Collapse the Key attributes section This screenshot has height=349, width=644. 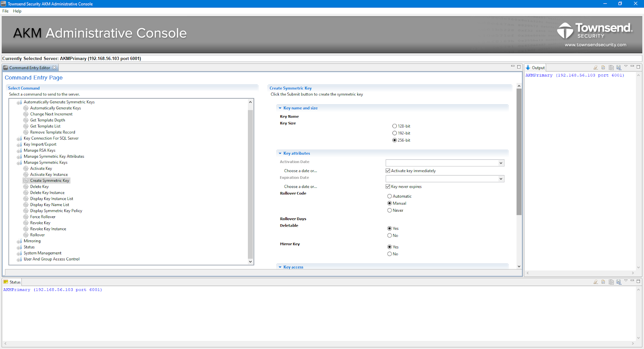(x=280, y=153)
